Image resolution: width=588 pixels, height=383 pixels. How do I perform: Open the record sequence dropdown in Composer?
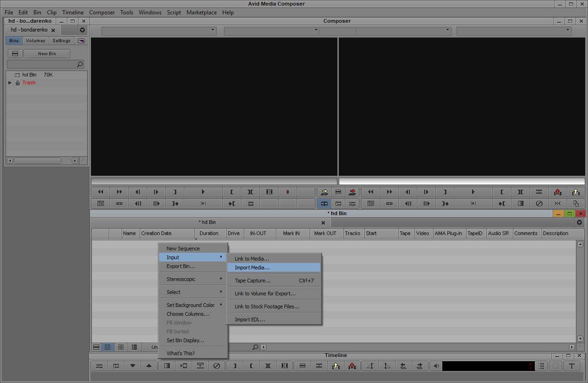pyautogui.click(x=514, y=31)
